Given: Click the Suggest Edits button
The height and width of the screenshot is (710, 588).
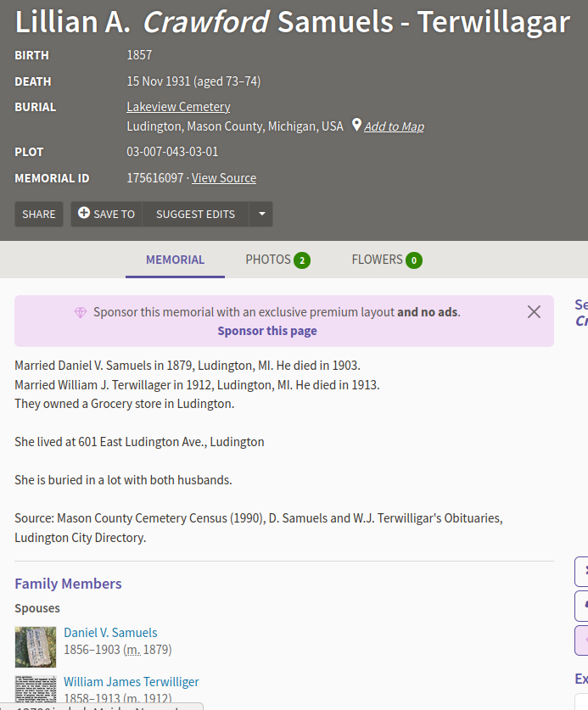Looking at the screenshot, I should coord(195,214).
